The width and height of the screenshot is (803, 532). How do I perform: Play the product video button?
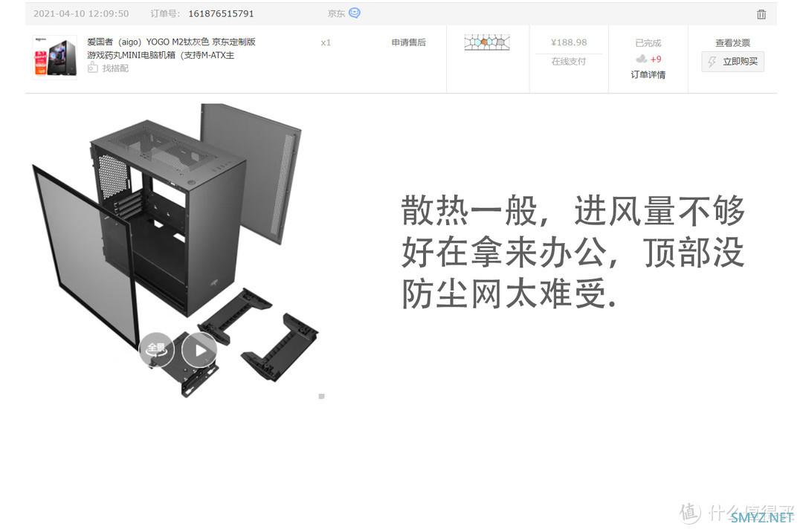tap(200, 350)
